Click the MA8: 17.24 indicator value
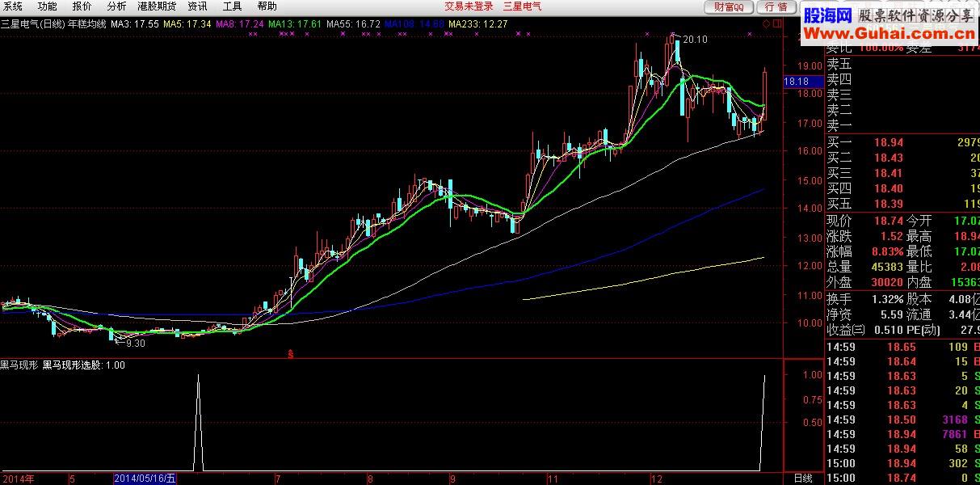 click(240, 24)
